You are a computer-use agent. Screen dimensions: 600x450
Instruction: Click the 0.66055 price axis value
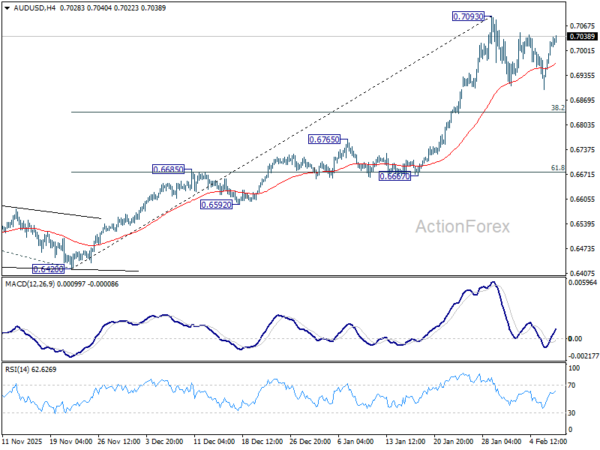click(x=582, y=199)
